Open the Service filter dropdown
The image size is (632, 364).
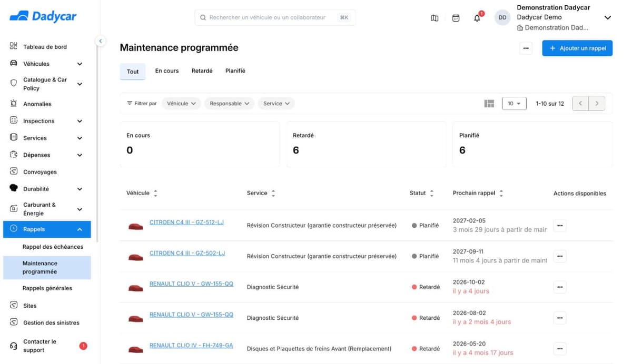point(276,104)
